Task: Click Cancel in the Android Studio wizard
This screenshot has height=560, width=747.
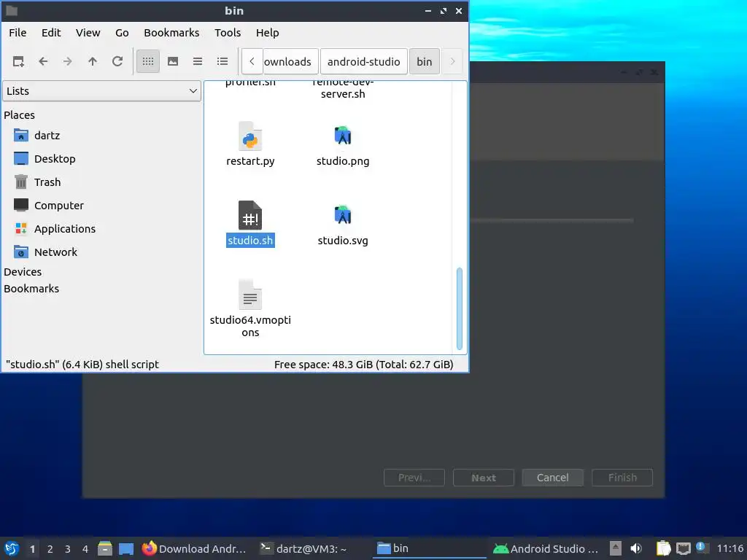Action: pyautogui.click(x=553, y=478)
